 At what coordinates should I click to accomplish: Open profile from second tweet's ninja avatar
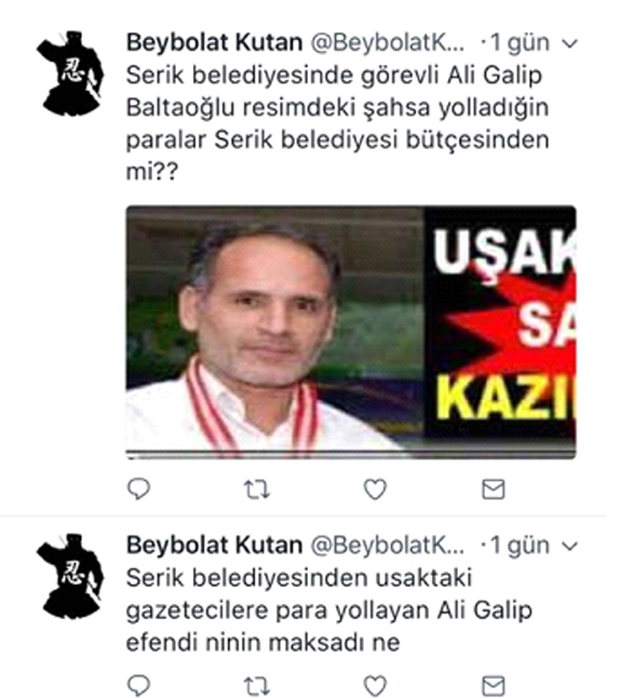click(70, 576)
